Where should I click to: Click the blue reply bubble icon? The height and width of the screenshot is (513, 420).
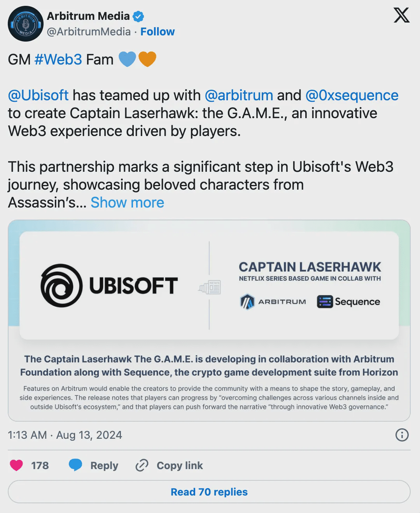(75, 465)
